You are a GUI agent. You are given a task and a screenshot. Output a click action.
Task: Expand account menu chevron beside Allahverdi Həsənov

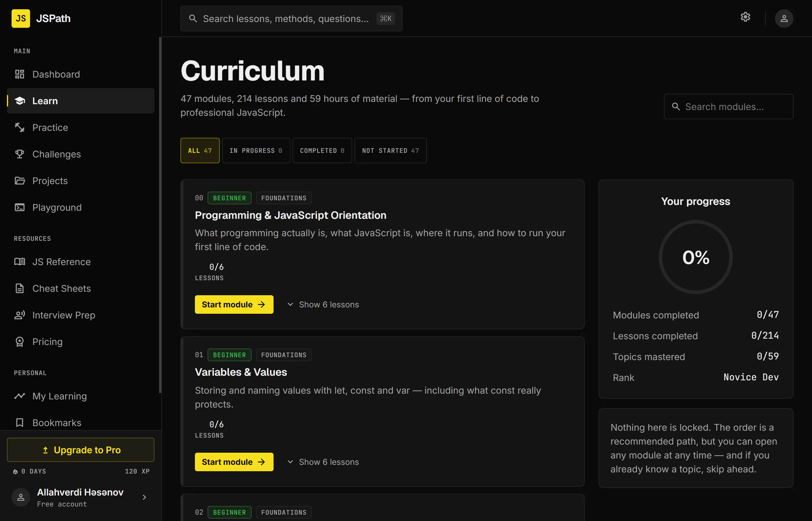coord(144,497)
